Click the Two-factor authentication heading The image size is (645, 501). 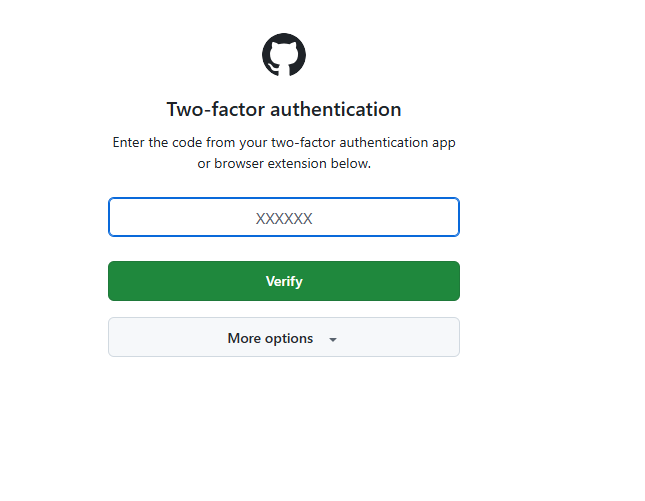(x=284, y=110)
